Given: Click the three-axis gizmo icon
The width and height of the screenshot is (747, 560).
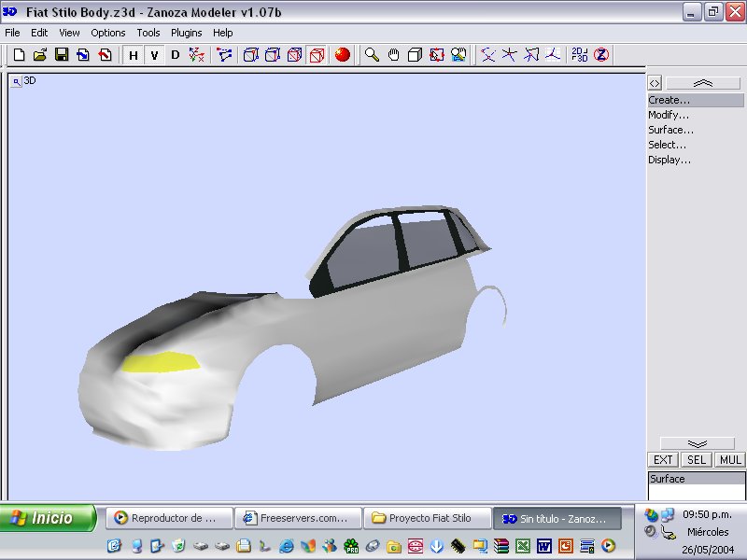Looking at the screenshot, I should tap(553, 55).
